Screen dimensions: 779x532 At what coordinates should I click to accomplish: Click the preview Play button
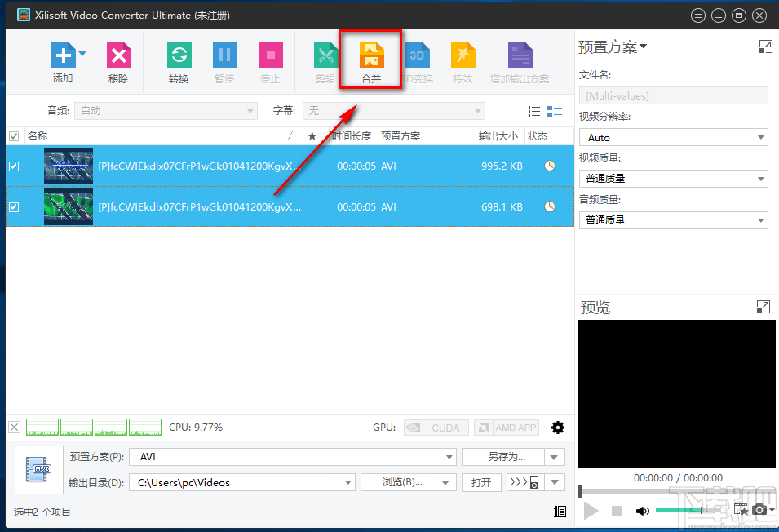point(591,511)
